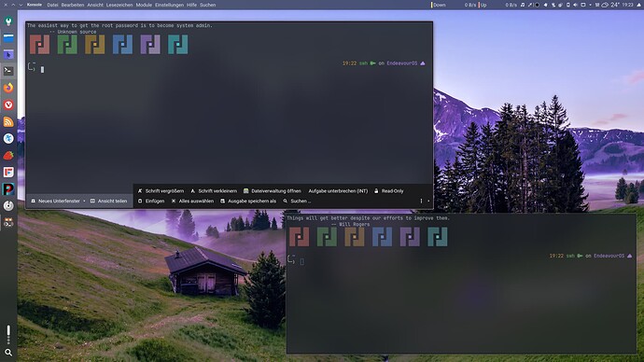
Task: Open the Module menu
Action: point(144,5)
